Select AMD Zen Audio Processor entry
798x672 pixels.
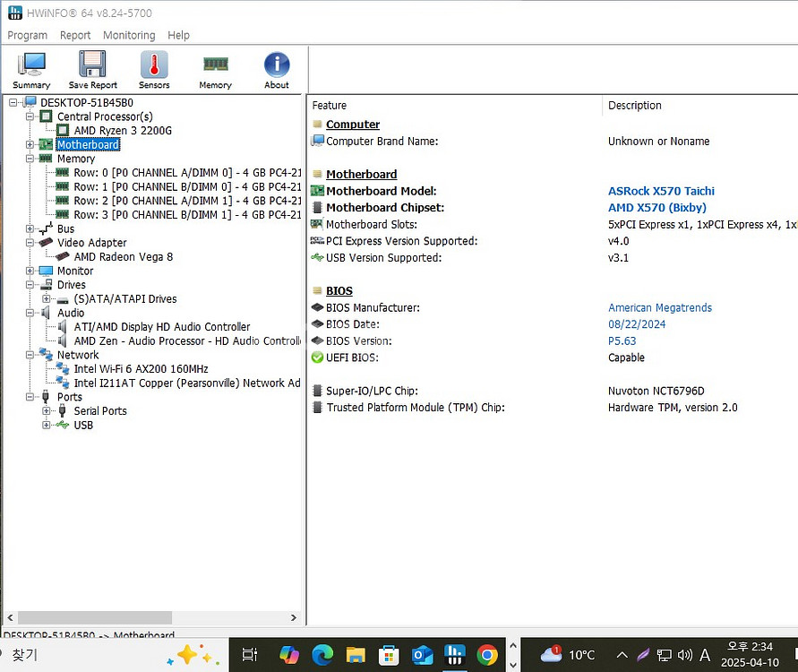point(187,340)
